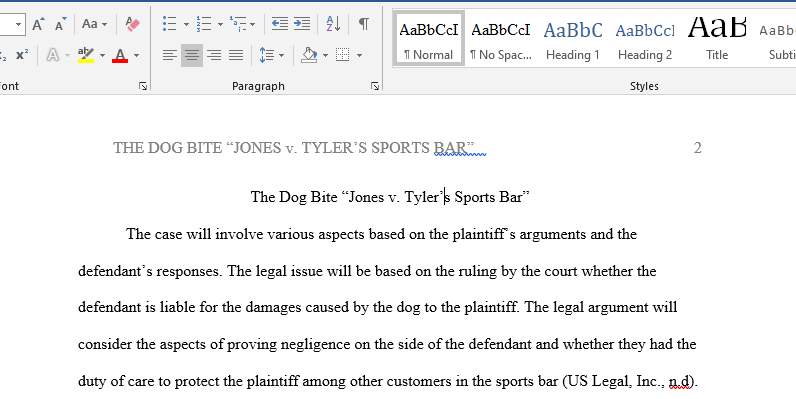Open highlight color dropdown arrow
The width and height of the screenshot is (796, 399).
tap(102, 55)
